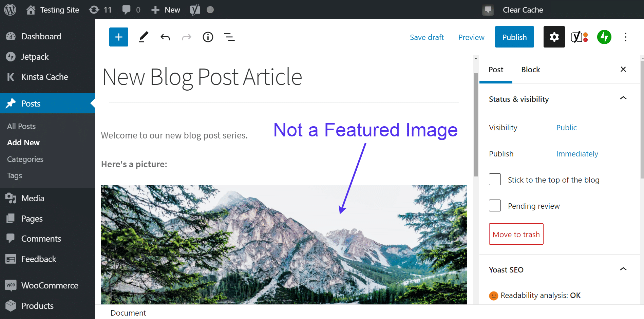Screen dimensions: 644x319
Task: Click the redo arrow in the editor toolbar
Action: coord(186,37)
